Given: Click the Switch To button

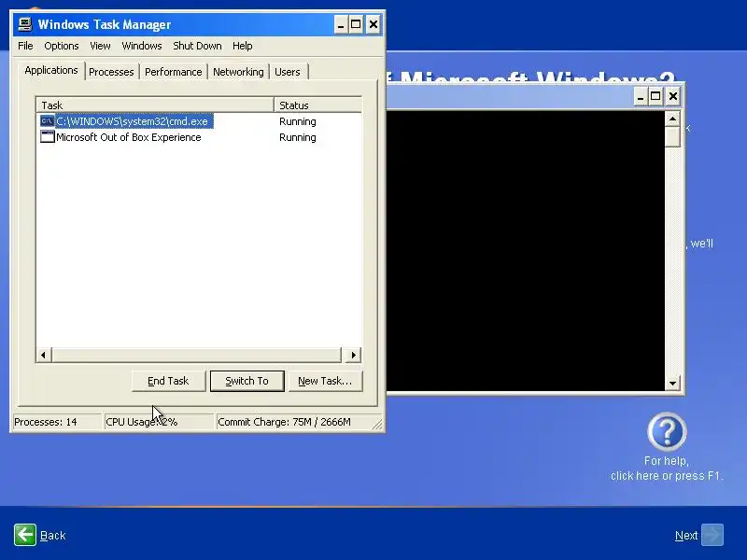Looking at the screenshot, I should (x=247, y=381).
